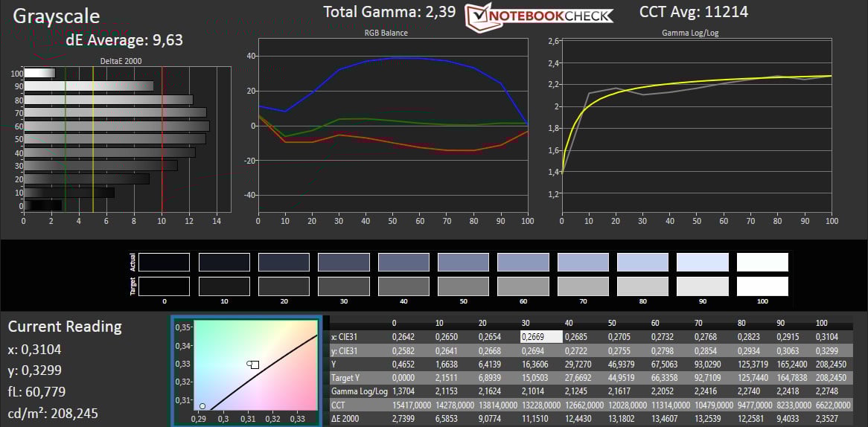This screenshot has width=868, height=427.
Task: Click the y CIE31 cell 0,2722
Action: [x=577, y=350]
